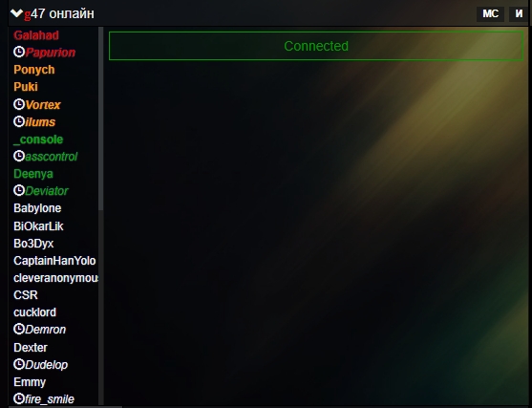
Task: Click the clock icon next to ilums
Action: 19,121
